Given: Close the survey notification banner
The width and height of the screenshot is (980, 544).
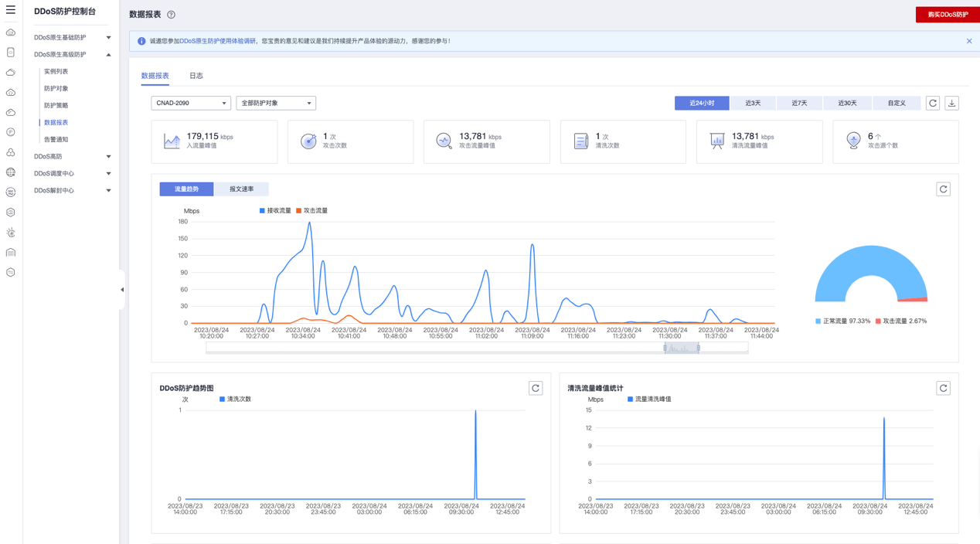Looking at the screenshot, I should coord(969,41).
